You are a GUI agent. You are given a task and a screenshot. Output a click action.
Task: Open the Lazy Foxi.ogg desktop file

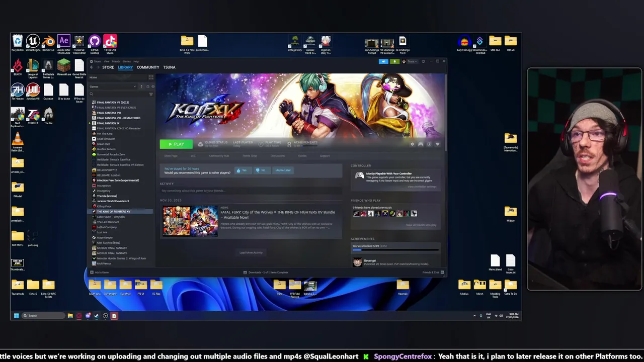tap(464, 43)
